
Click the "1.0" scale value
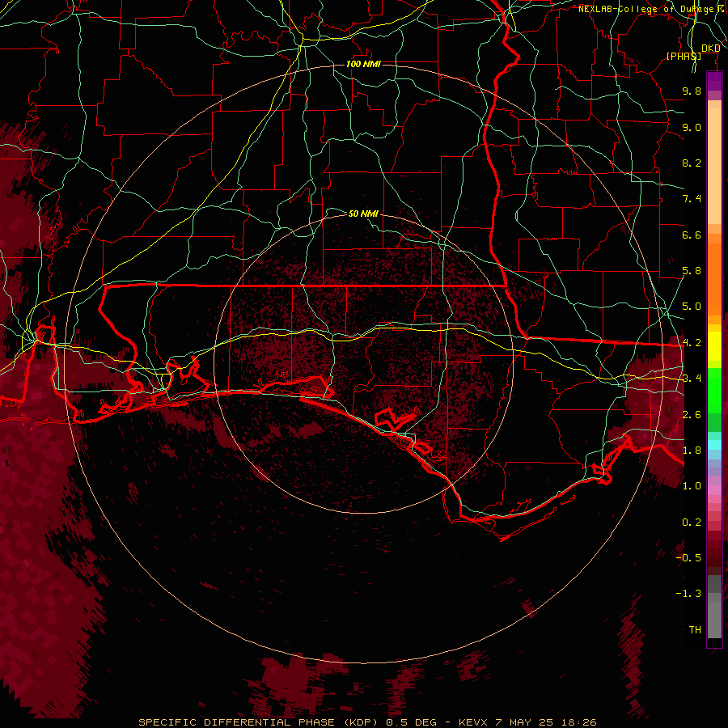(x=692, y=486)
